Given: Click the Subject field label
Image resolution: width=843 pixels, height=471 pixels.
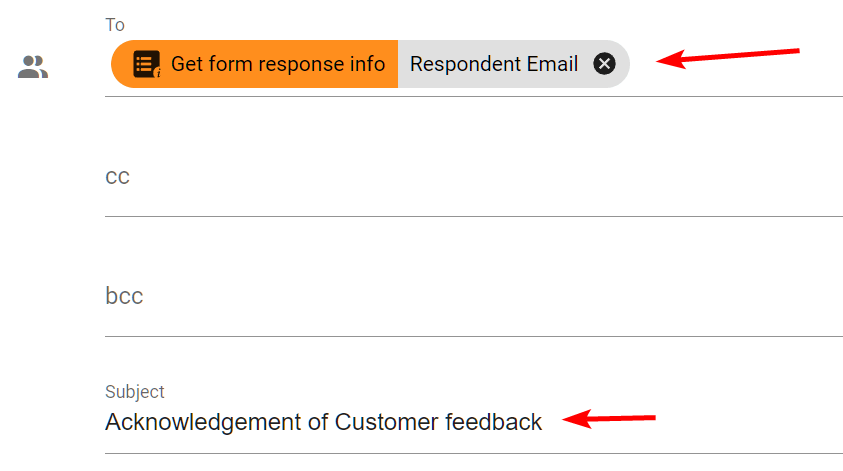Looking at the screenshot, I should (134, 392).
